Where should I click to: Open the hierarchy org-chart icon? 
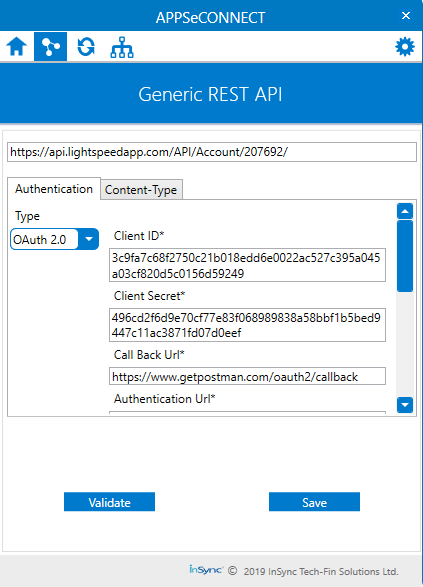click(x=122, y=47)
